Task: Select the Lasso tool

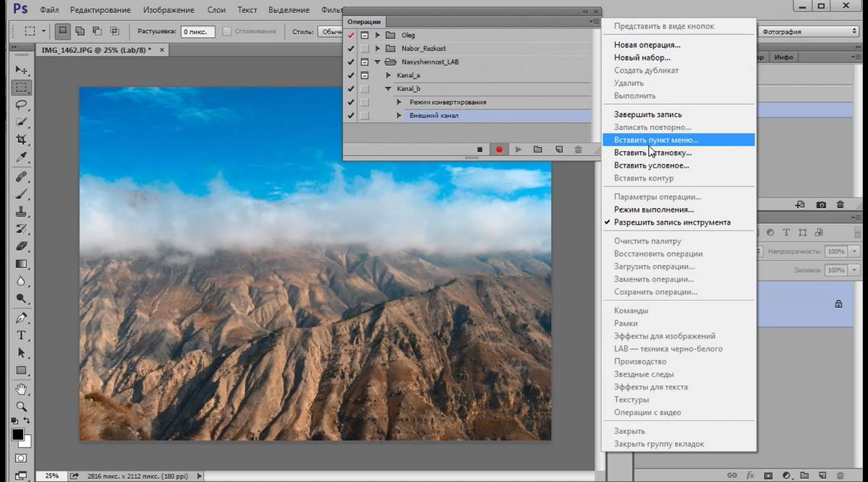Action: 22,106
